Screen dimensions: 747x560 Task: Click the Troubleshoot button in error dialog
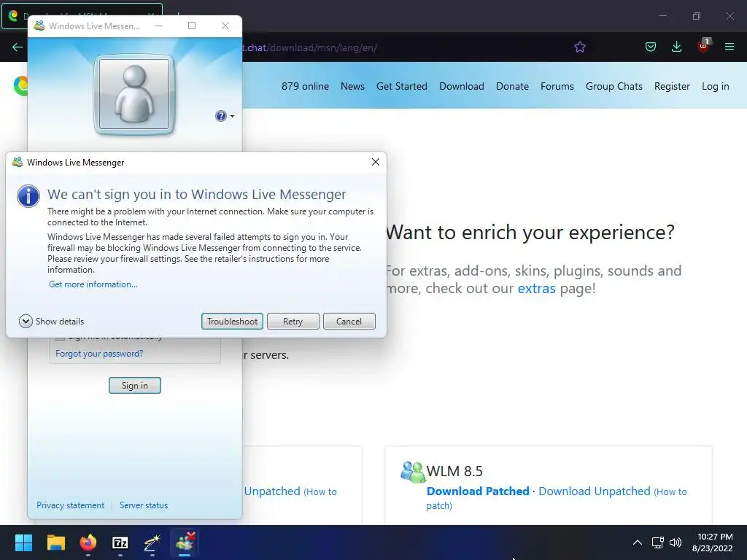pyautogui.click(x=232, y=322)
